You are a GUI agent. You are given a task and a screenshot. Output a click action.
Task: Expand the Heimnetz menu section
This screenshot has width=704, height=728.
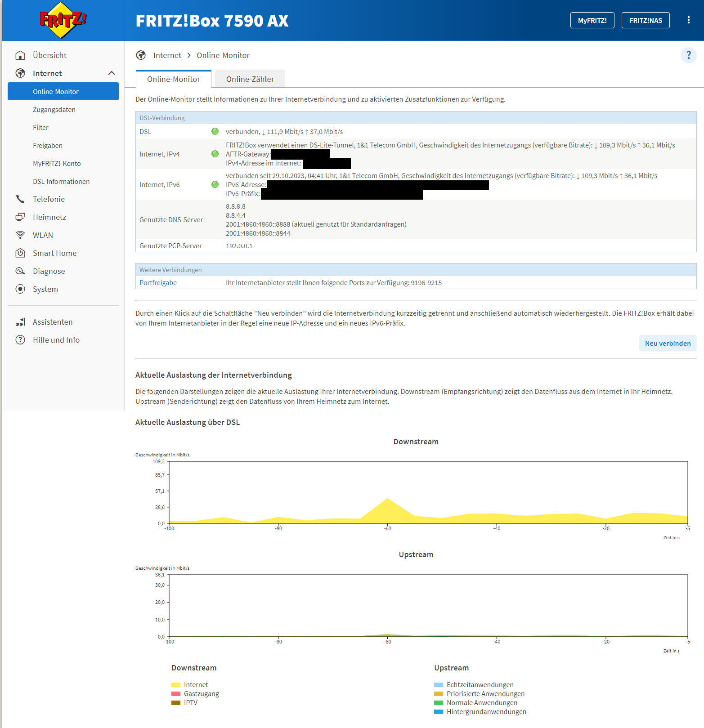point(49,217)
